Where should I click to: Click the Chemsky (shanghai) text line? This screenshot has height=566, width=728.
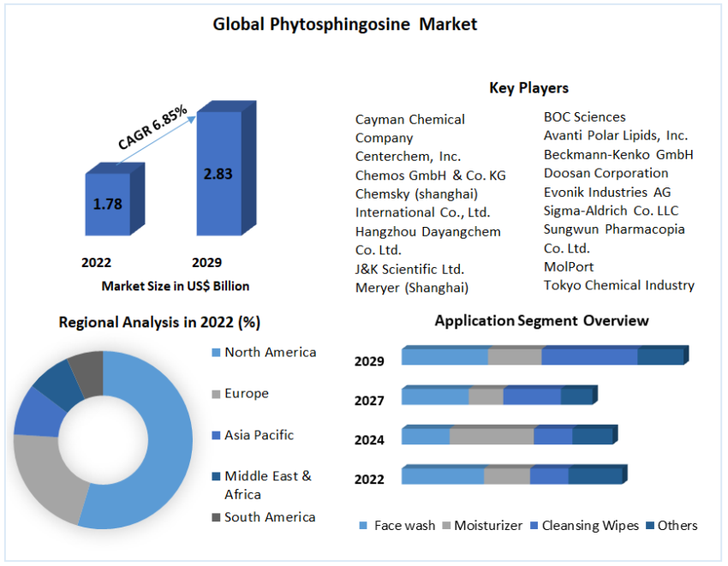(x=416, y=194)
